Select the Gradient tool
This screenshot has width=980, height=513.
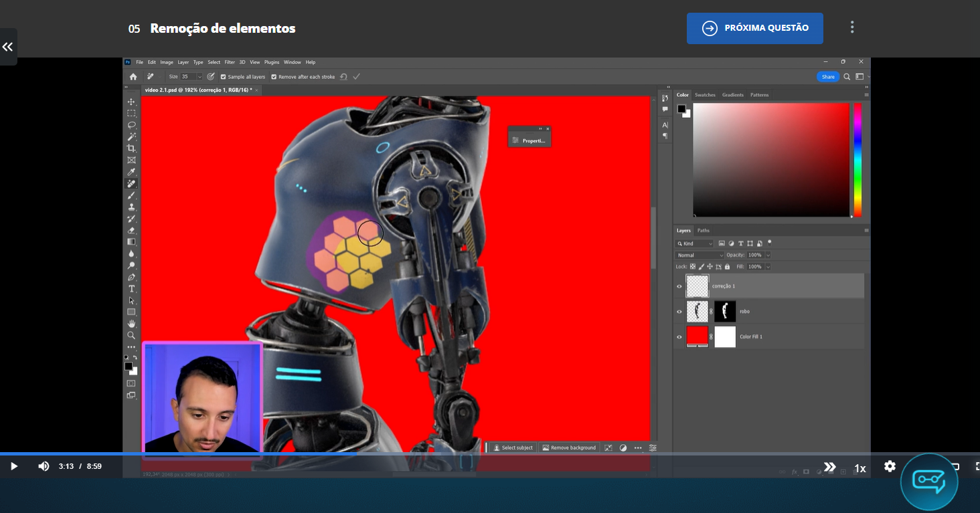pos(131,242)
